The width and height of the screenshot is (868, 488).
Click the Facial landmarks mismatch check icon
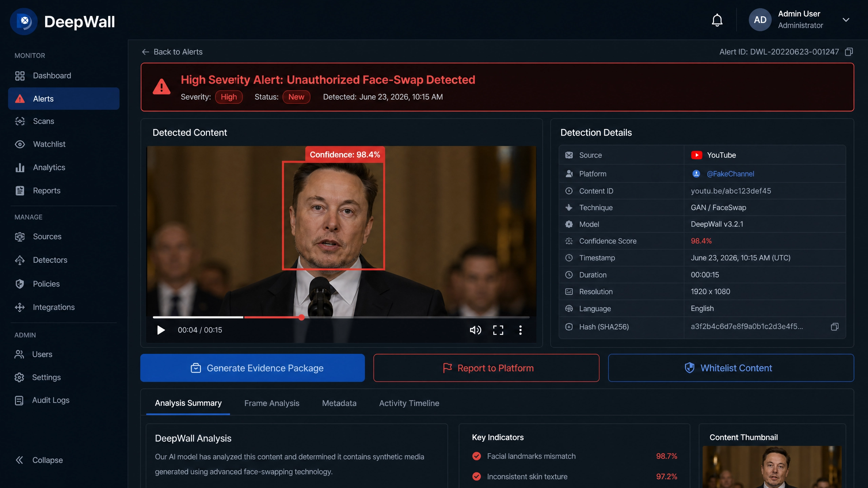pyautogui.click(x=476, y=456)
